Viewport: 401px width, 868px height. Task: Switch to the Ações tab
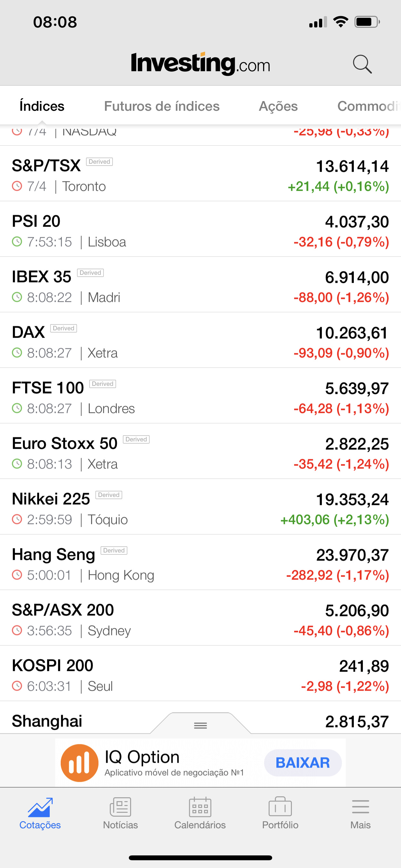point(278,106)
